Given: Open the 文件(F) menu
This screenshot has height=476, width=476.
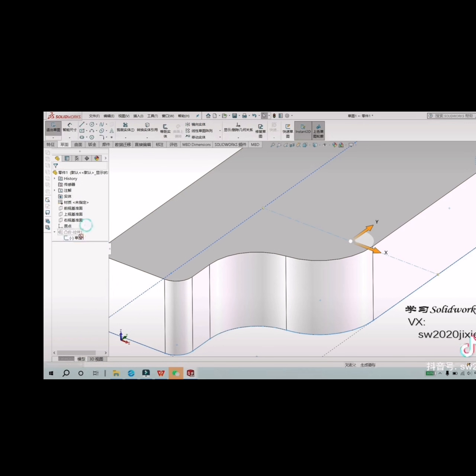Looking at the screenshot, I should (x=94, y=116).
